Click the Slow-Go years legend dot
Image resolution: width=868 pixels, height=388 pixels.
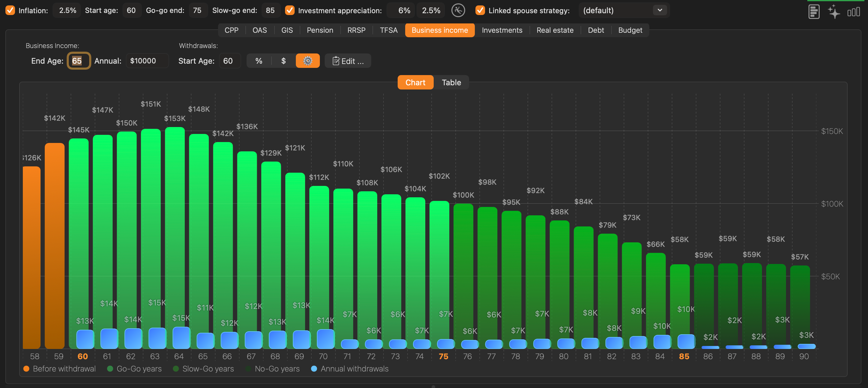click(x=176, y=369)
